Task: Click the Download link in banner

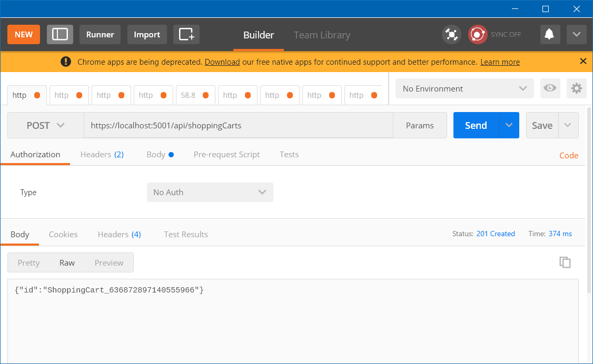Action: point(222,62)
